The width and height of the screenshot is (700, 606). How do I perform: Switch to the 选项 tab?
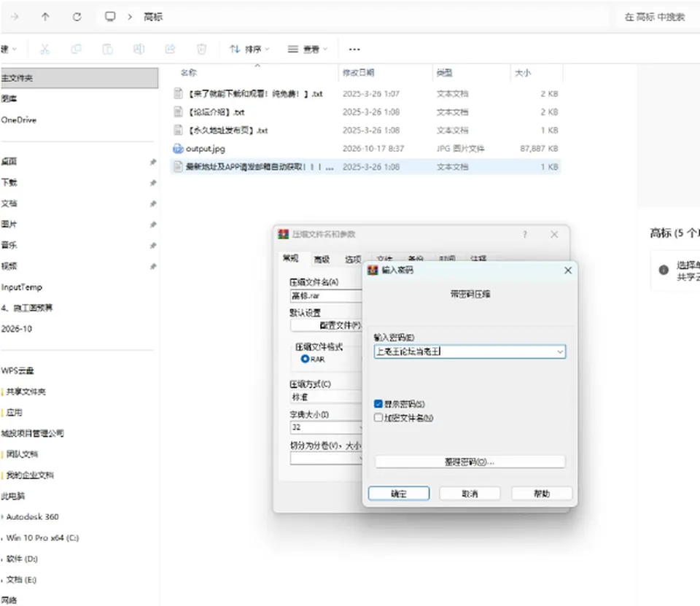tap(353, 259)
